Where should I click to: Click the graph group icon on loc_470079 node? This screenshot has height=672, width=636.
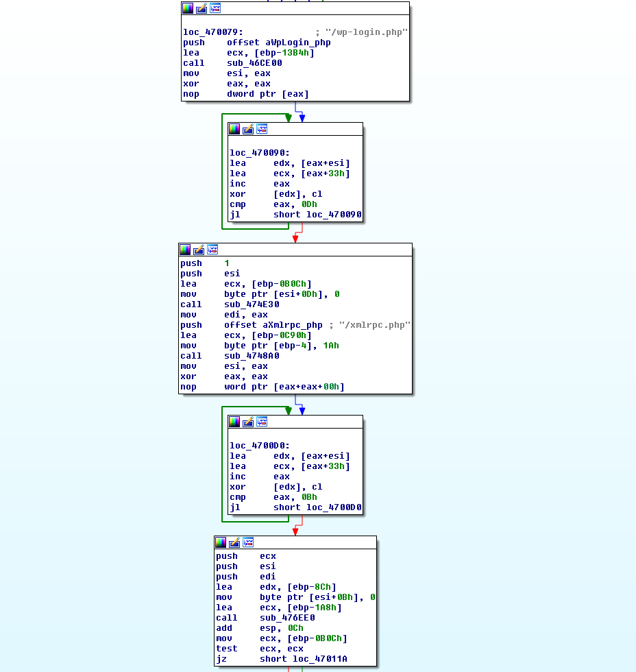click(x=215, y=8)
